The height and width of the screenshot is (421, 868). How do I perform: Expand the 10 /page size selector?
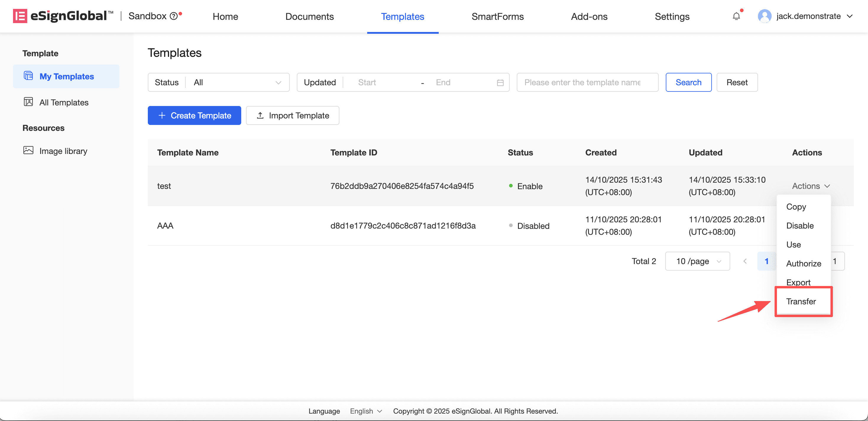coord(697,261)
